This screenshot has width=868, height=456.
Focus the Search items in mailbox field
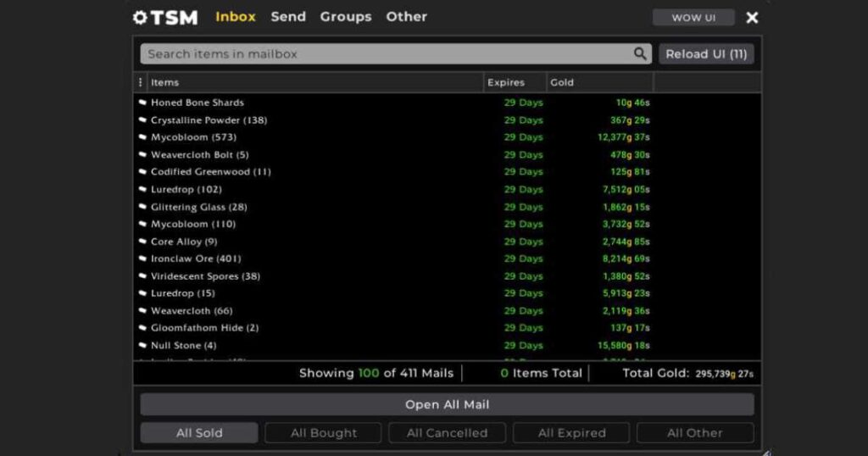(x=386, y=54)
